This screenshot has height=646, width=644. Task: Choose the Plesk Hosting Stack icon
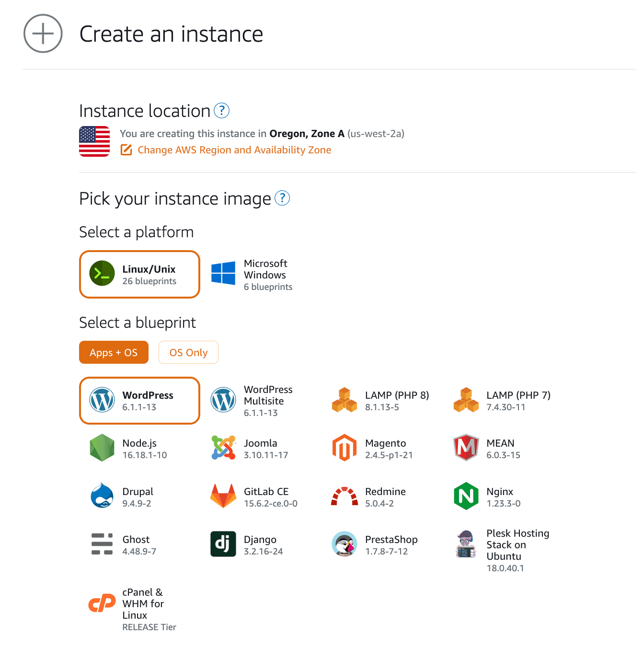466,544
